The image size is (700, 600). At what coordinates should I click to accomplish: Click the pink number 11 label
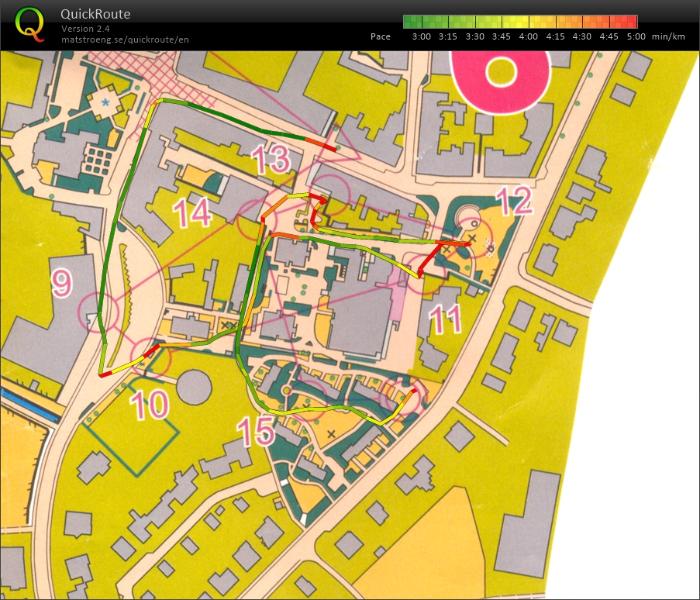pos(442,319)
